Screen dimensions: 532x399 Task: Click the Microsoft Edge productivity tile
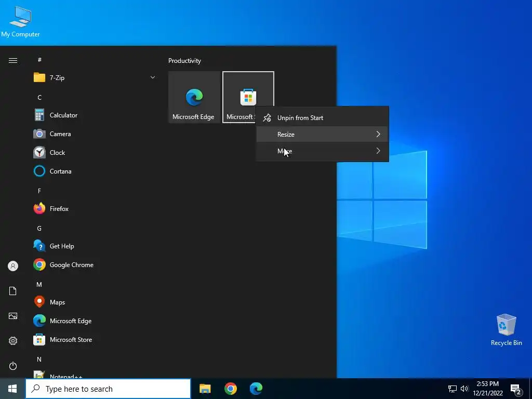(194, 97)
